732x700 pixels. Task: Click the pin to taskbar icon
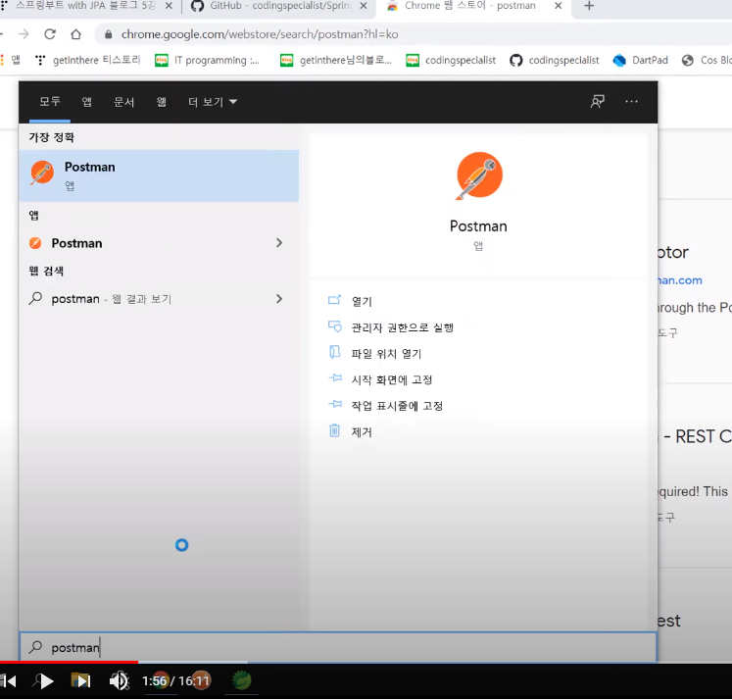(335, 404)
